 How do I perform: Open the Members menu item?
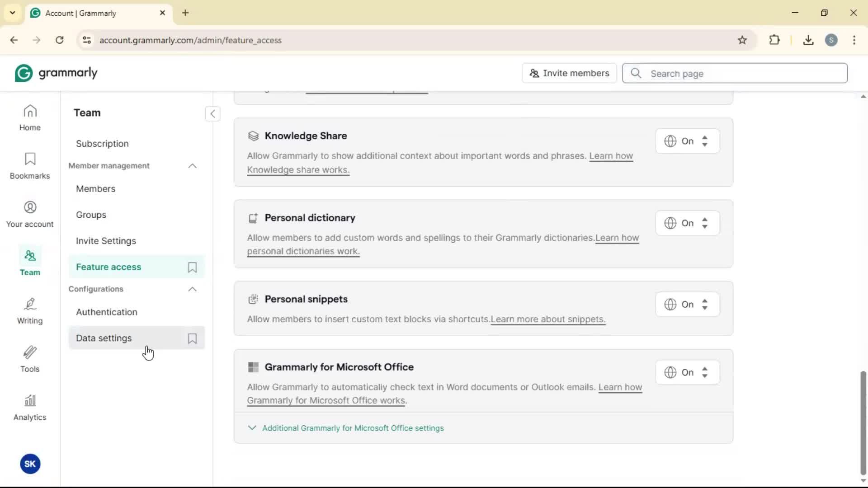click(x=96, y=189)
